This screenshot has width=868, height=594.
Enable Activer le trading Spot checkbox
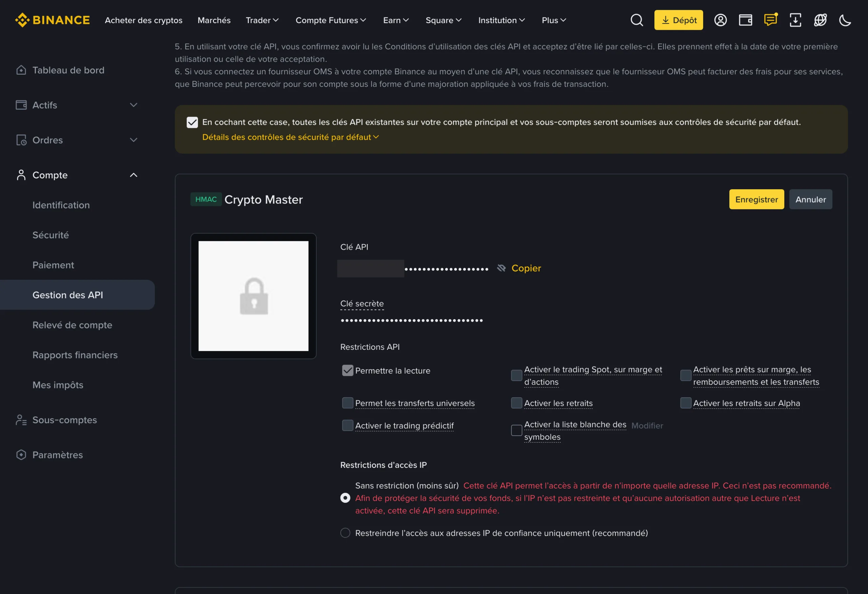click(516, 376)
